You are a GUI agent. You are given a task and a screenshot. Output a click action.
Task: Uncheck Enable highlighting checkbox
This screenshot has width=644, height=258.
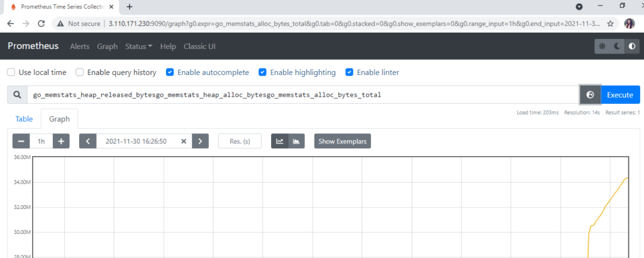point(262,72)
